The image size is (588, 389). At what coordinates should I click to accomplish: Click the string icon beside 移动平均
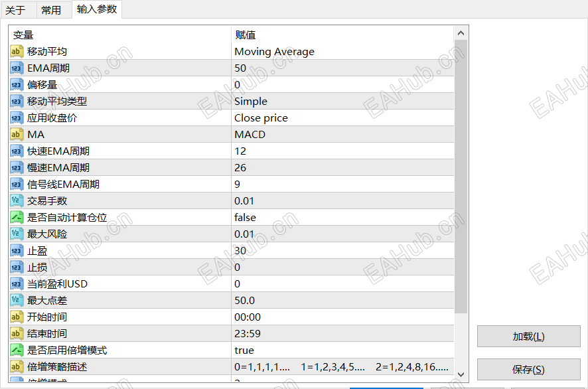[x=17, y=51]
